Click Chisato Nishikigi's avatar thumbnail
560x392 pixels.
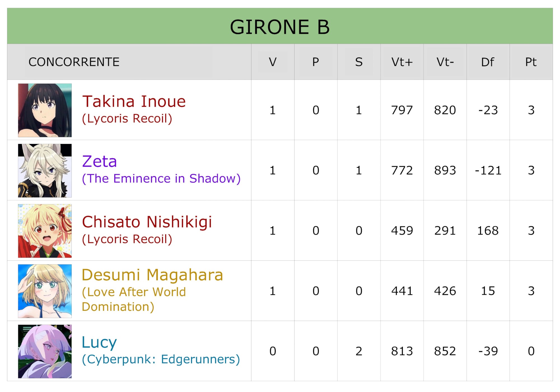(45, 231)
